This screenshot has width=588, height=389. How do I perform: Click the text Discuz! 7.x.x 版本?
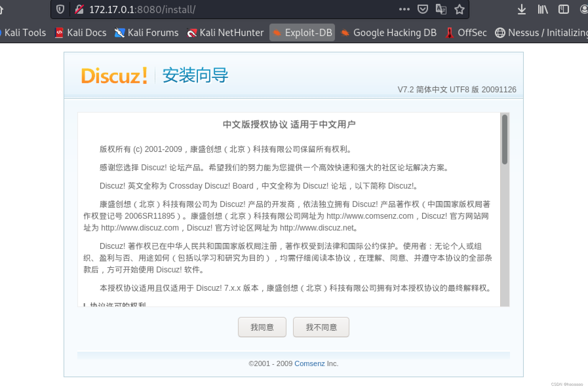(227, 288)
